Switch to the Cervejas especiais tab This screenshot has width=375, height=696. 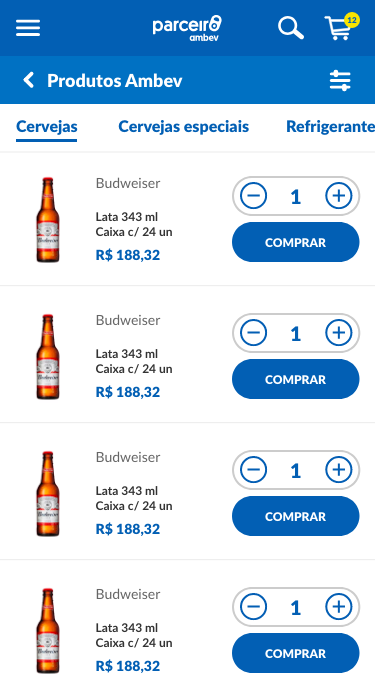183,127
